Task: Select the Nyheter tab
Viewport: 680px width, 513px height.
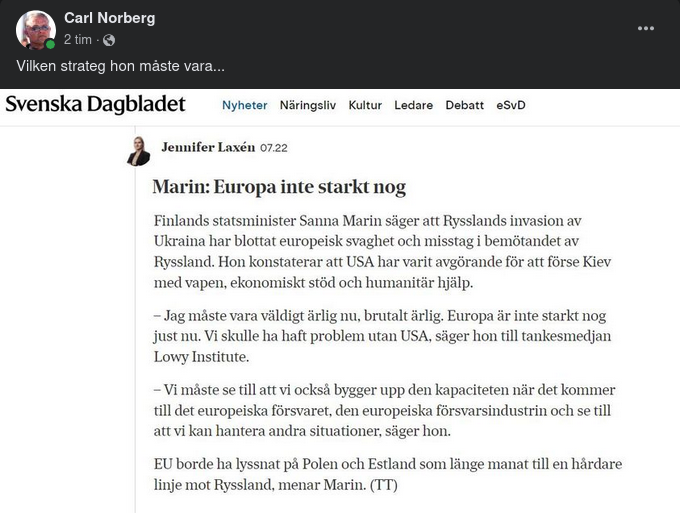Action: point(244,105)
